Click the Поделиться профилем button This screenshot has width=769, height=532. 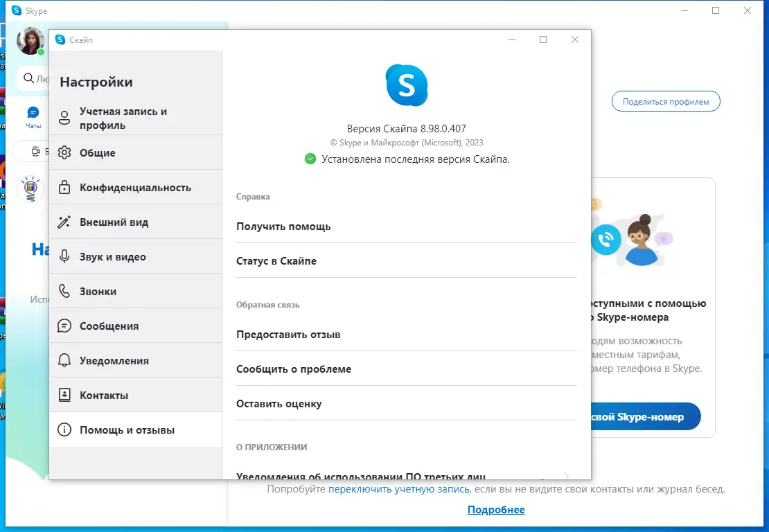665,101
